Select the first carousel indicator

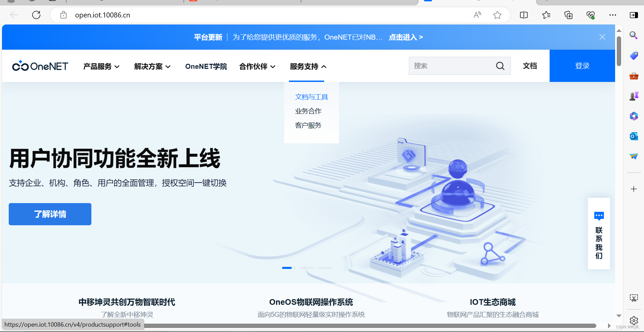289,268
